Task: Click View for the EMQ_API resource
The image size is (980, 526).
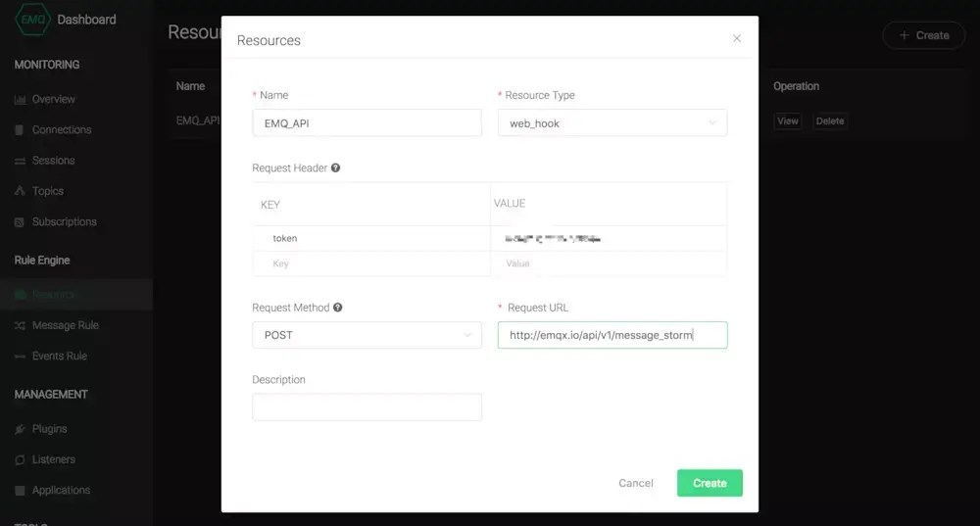Action: pos(788,121)
